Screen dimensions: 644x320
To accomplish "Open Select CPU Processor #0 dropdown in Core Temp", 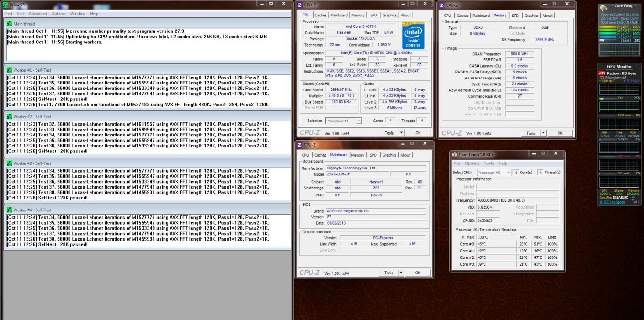I will coord(494,173).
